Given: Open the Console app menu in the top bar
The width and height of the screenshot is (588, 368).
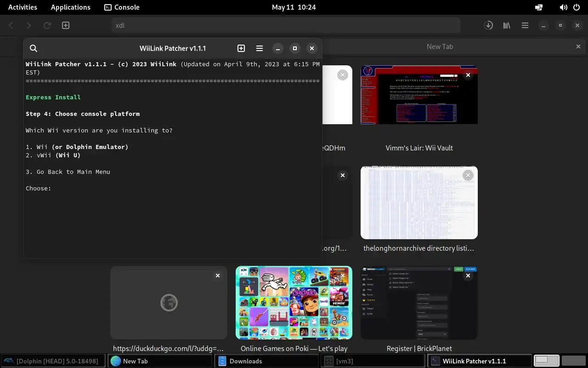Looking at the screenshot, I should [122, 7].
